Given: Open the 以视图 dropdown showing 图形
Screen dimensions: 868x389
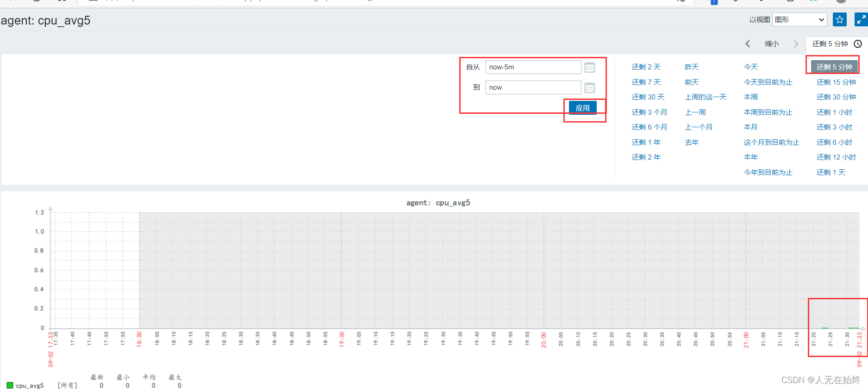Looking at the screenshot, I should [x=799, y=19].
